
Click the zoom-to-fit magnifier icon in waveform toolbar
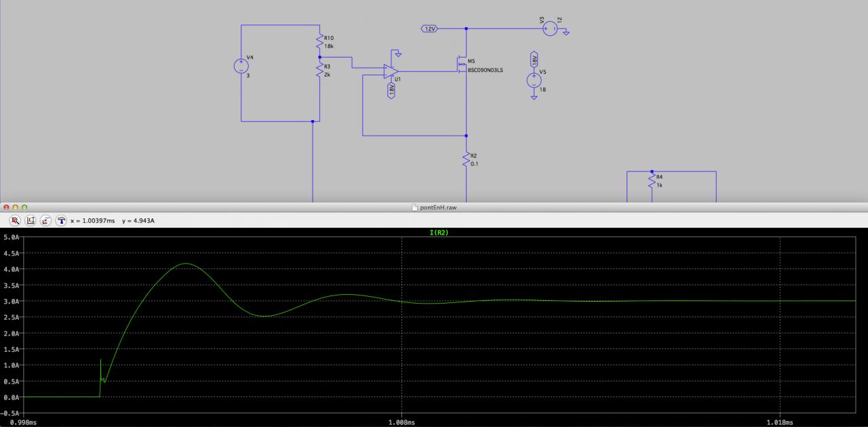(x=15, y=221)
